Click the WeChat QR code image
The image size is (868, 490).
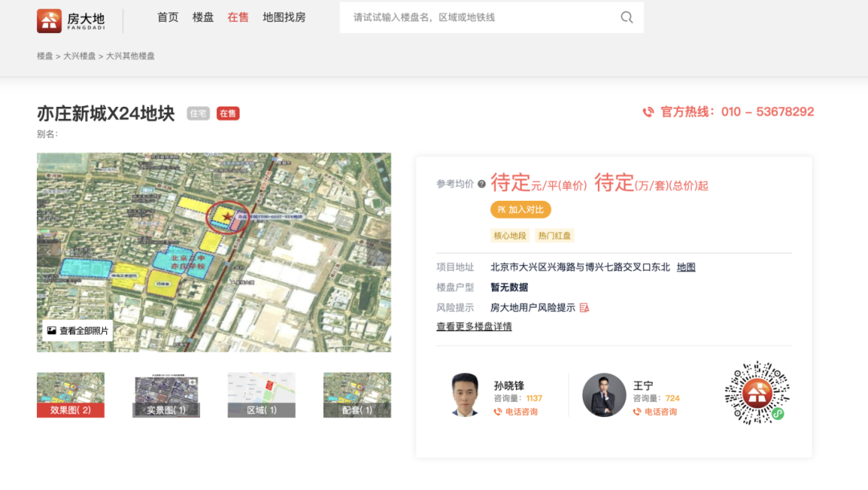[x=755, y=394]
